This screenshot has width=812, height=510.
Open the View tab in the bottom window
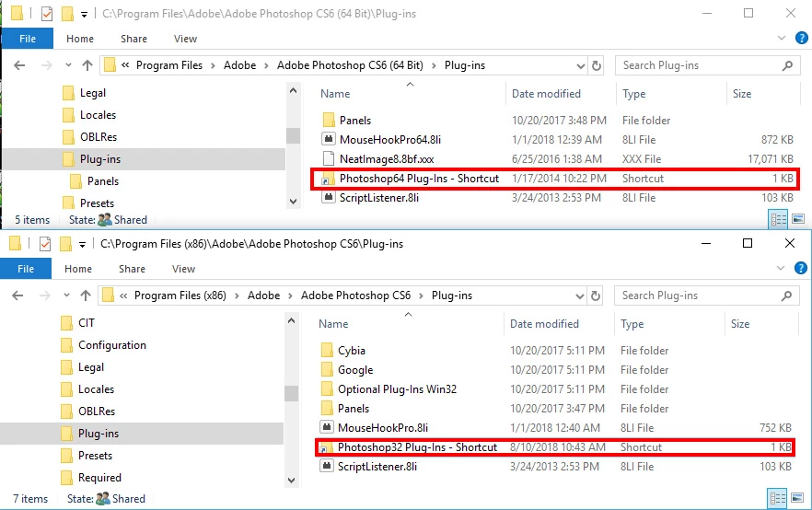tap(183, 269)
